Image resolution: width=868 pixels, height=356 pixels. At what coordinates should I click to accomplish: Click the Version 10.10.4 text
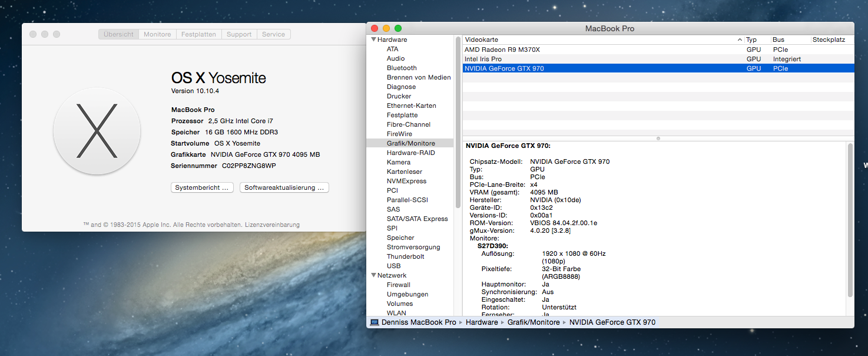point(195,91)
